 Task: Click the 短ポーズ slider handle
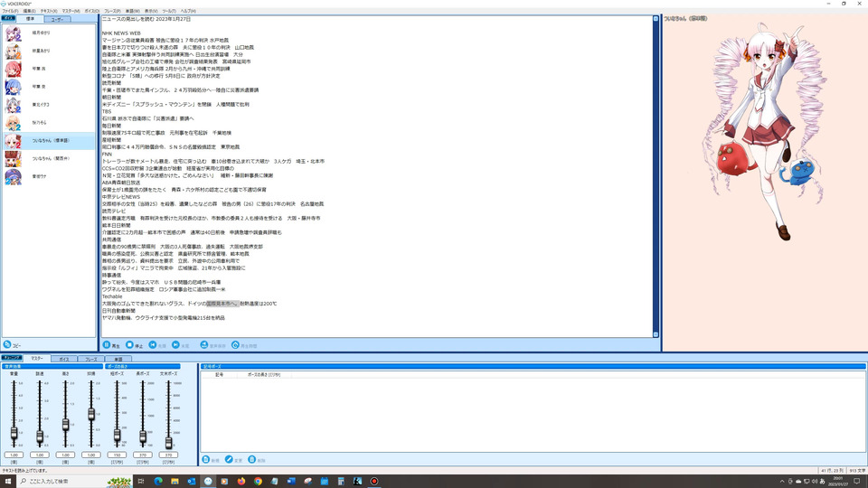tap(117, 436)
